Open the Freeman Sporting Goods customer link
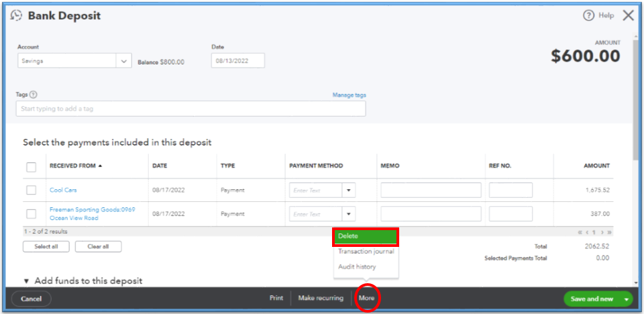This screenshot has width=644, height=314. coord(93,214)
